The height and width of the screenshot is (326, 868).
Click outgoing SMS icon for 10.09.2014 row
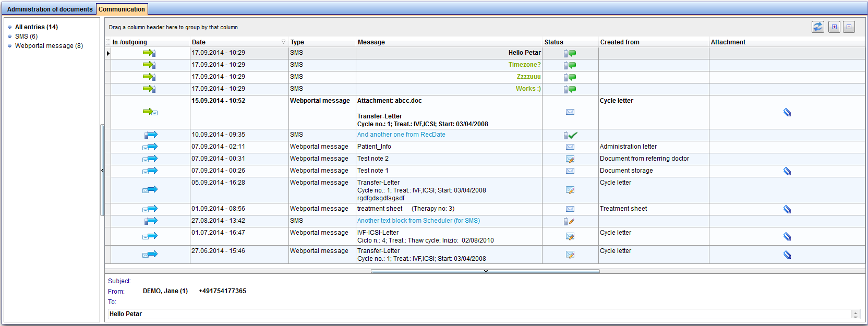(x=151, y=135)
